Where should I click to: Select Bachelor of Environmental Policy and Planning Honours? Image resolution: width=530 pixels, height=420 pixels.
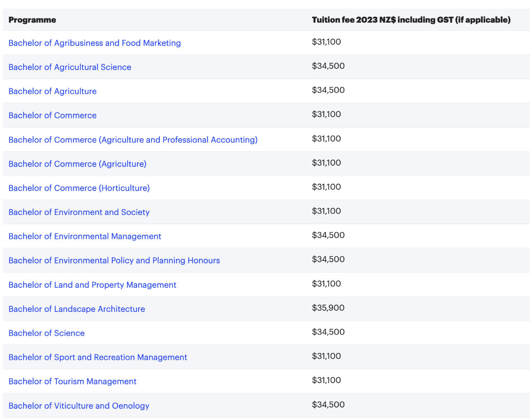(114, 261)
